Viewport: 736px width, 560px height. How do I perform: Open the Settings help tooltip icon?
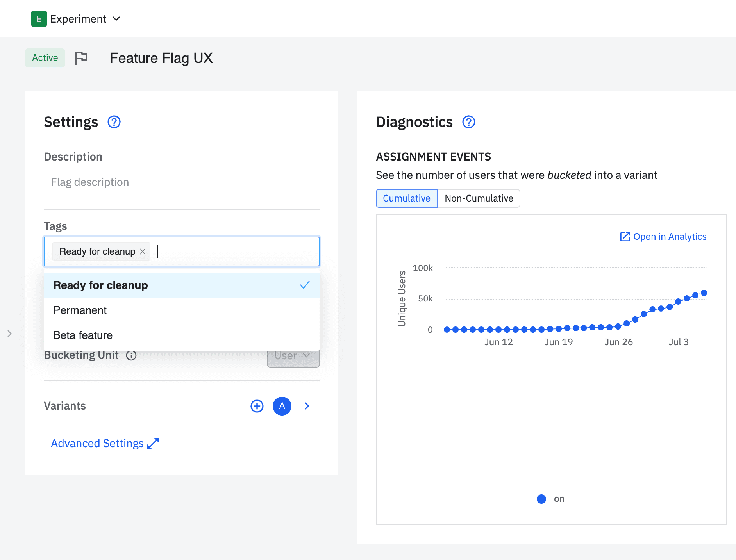114,122
